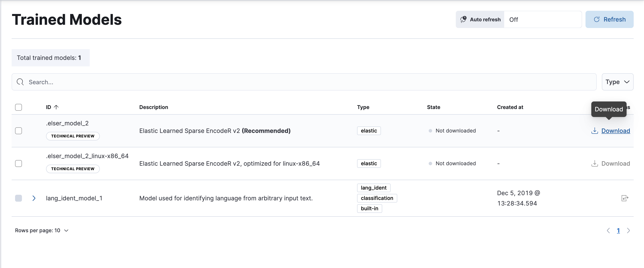Open the Rows per page dropdown
This screenshot has height=268, width=644.
[x=42, y=230]
